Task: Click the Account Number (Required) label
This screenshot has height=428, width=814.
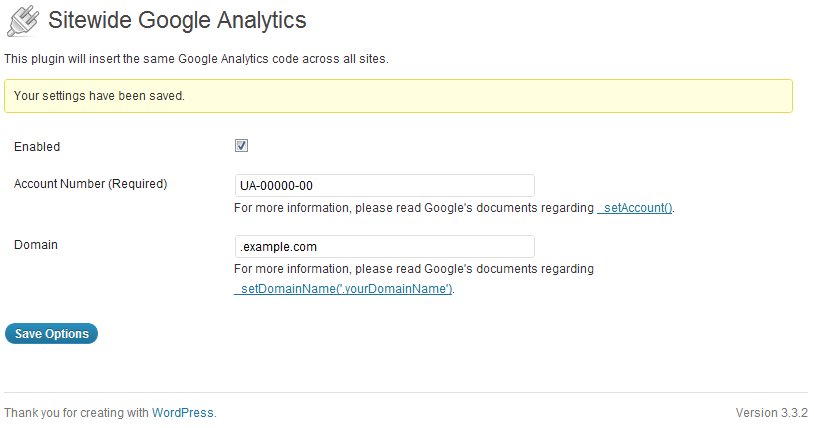Action: click(90, 184)
